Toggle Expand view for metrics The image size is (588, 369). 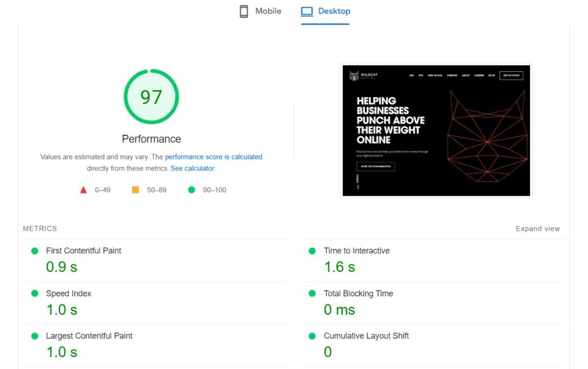coord(537,228)
